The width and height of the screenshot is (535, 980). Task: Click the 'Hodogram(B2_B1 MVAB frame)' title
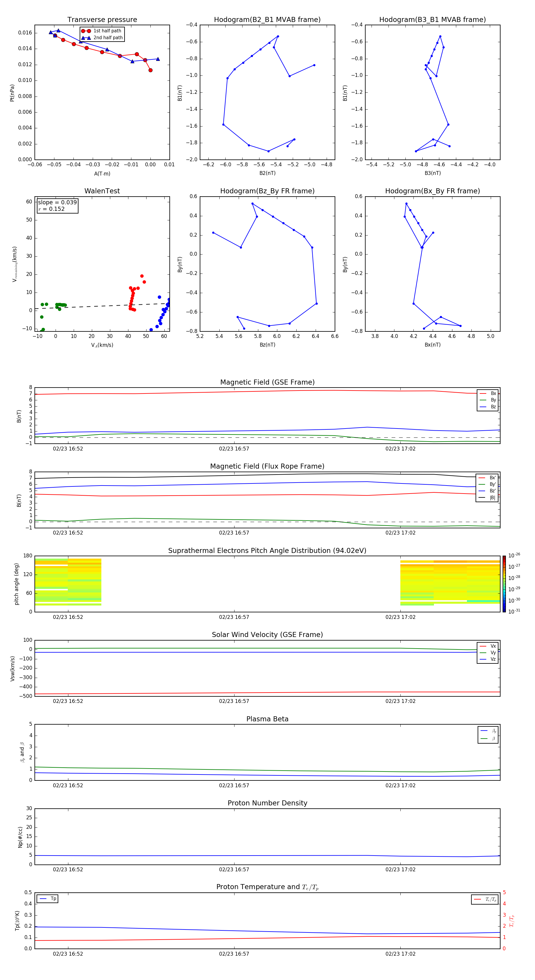(267, 20)
